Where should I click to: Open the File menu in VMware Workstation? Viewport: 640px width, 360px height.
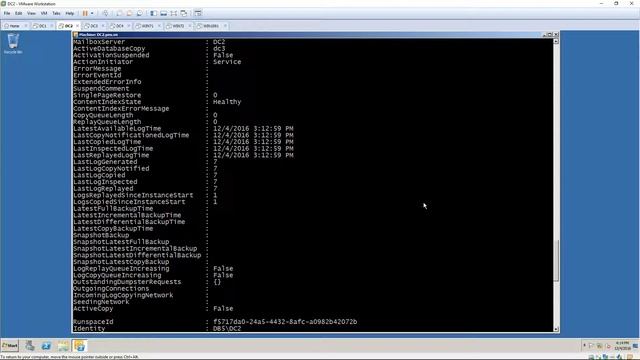tap(7, 13)
